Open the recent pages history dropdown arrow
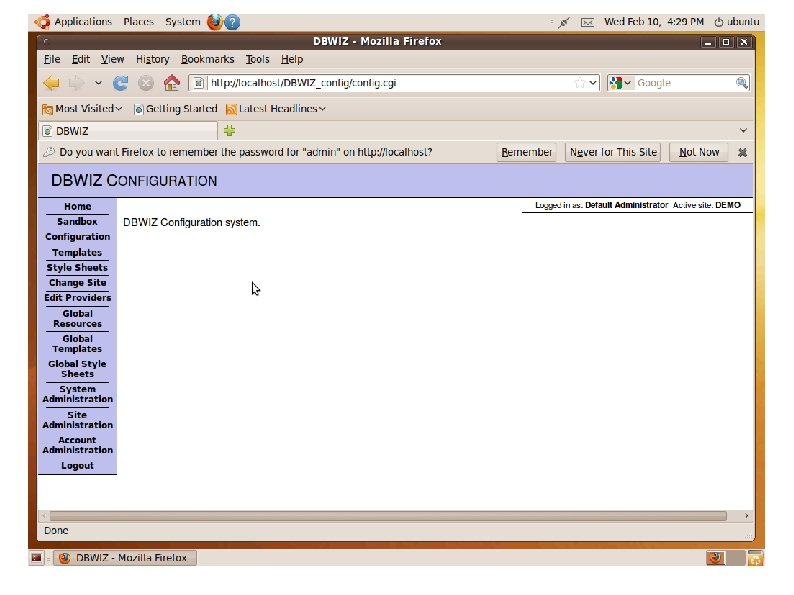Screen dimensions: 794x595 (x=98, y=83)
